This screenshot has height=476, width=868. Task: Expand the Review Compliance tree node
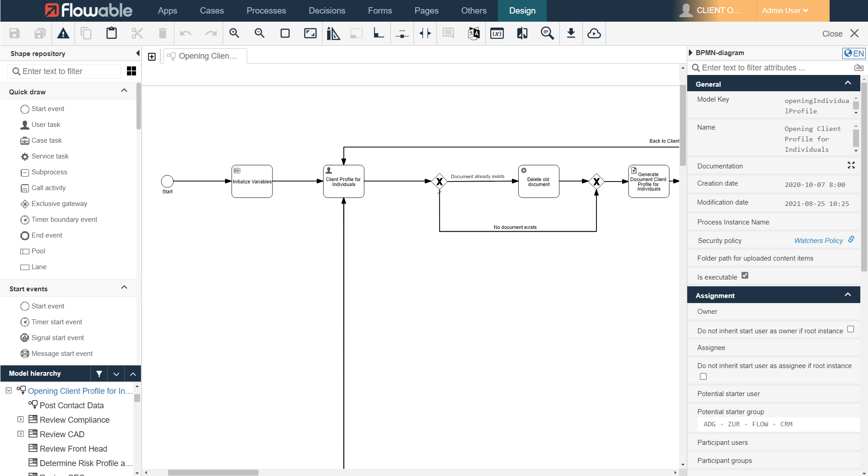point(20,419)
